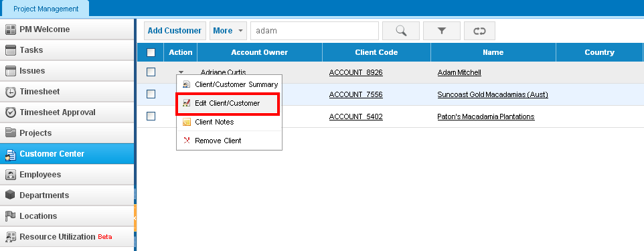Click the search field containing adam
The height and width of the screenshot is (251, 644).
[314, 31]
